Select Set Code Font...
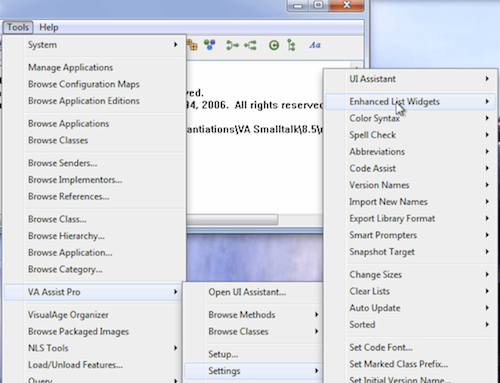Viewport: 500px width, 383px height. tap(410, 347)
